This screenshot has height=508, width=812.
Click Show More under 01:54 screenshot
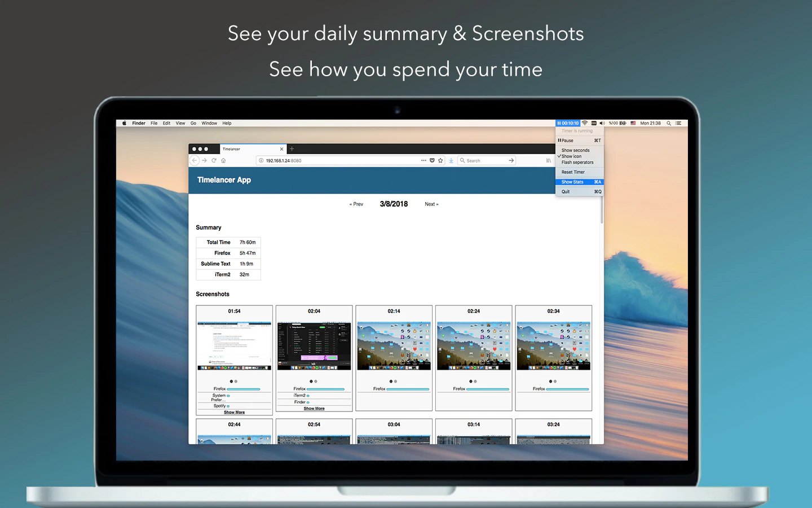[234, 412]
